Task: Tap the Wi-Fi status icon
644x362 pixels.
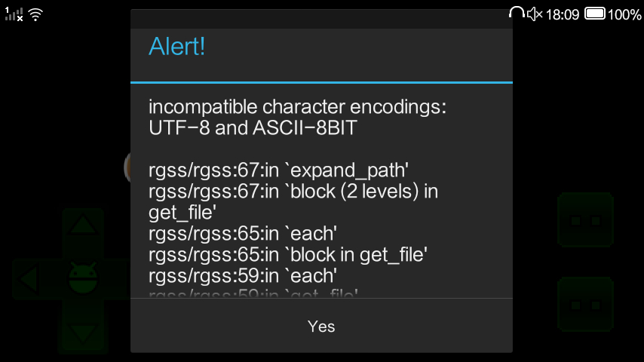Action: tap(35, 14)
